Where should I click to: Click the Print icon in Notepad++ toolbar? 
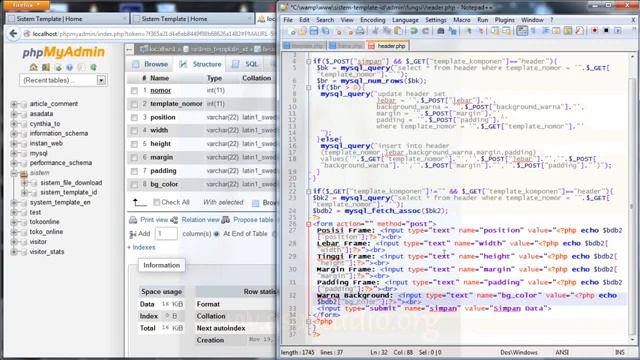360,31
